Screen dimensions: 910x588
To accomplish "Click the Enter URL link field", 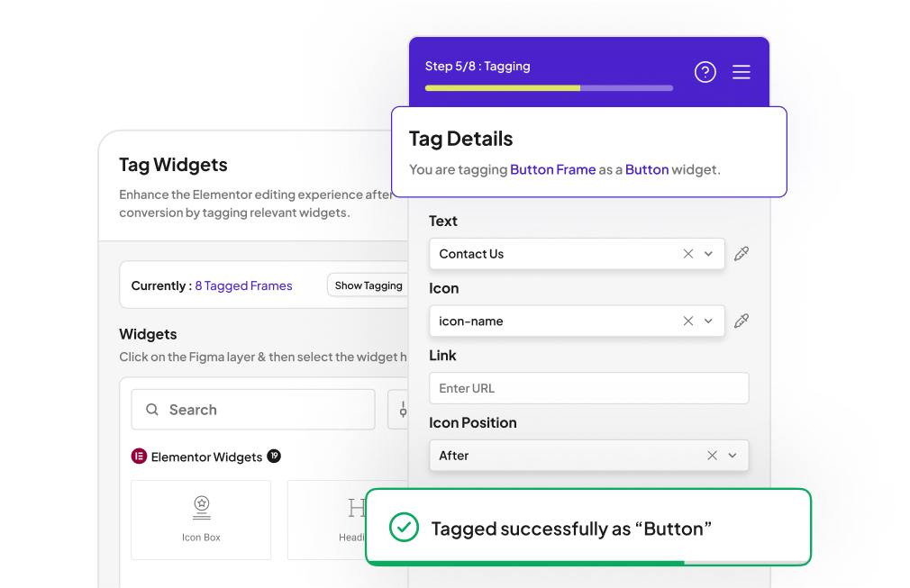I will point(589,388).
